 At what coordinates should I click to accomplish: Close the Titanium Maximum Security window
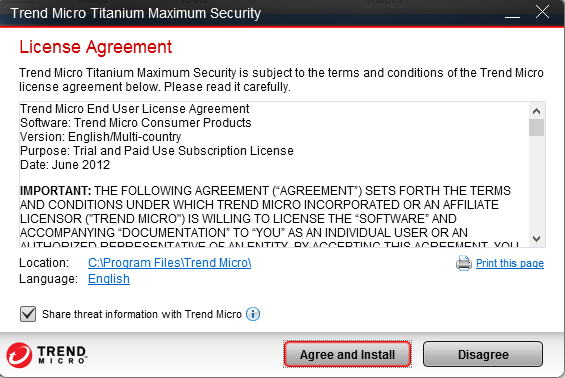pos(542,12)
